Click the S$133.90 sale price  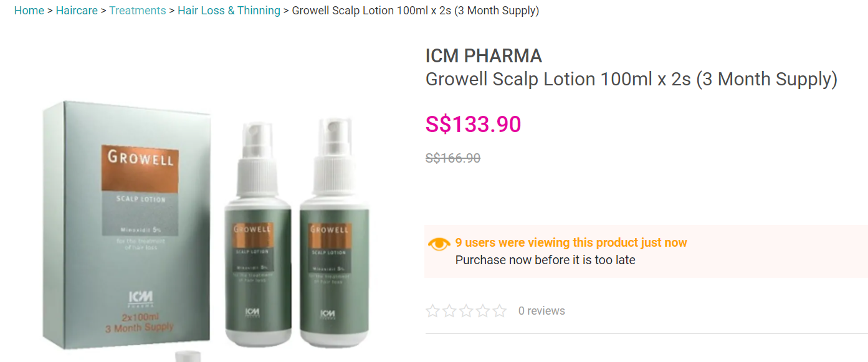474,124
